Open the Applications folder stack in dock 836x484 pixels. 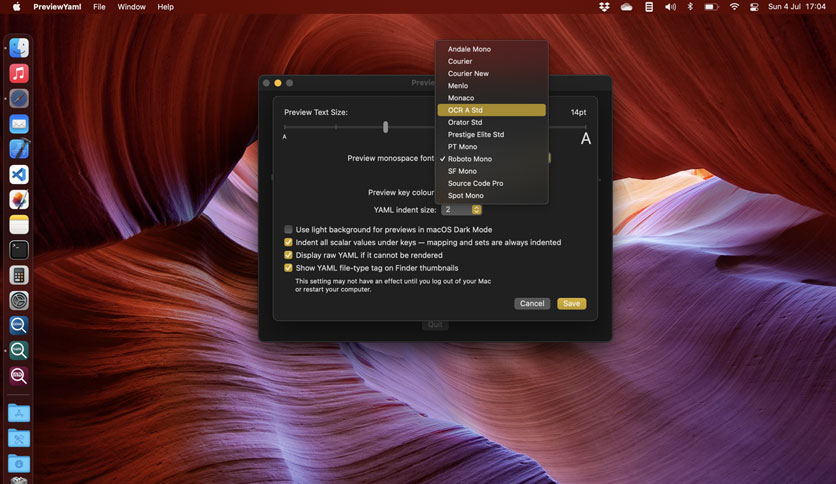(x=19, y=413)
